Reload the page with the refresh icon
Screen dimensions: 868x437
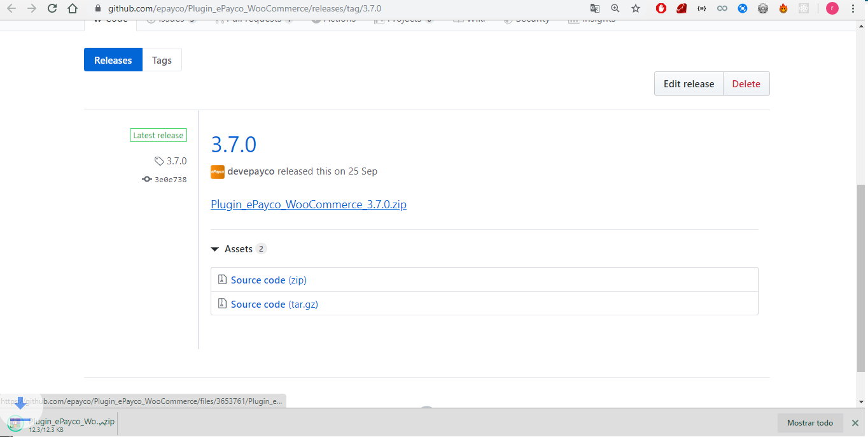click(x=52, y=8)
